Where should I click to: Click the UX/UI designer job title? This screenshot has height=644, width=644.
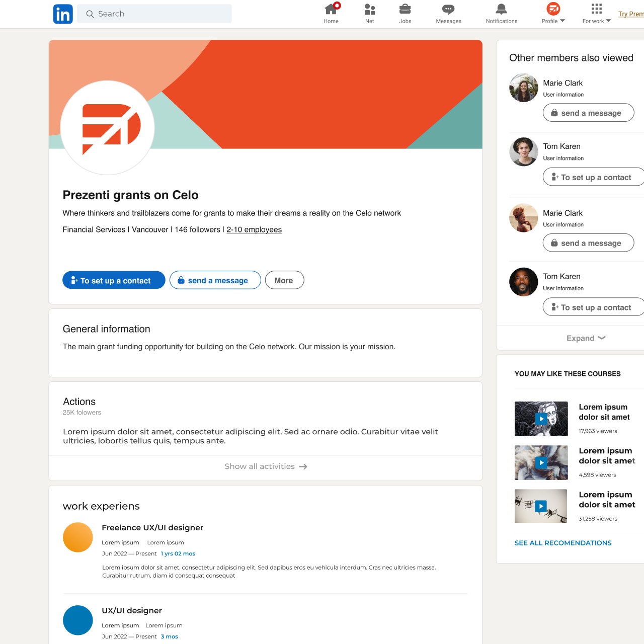point(132,610)
